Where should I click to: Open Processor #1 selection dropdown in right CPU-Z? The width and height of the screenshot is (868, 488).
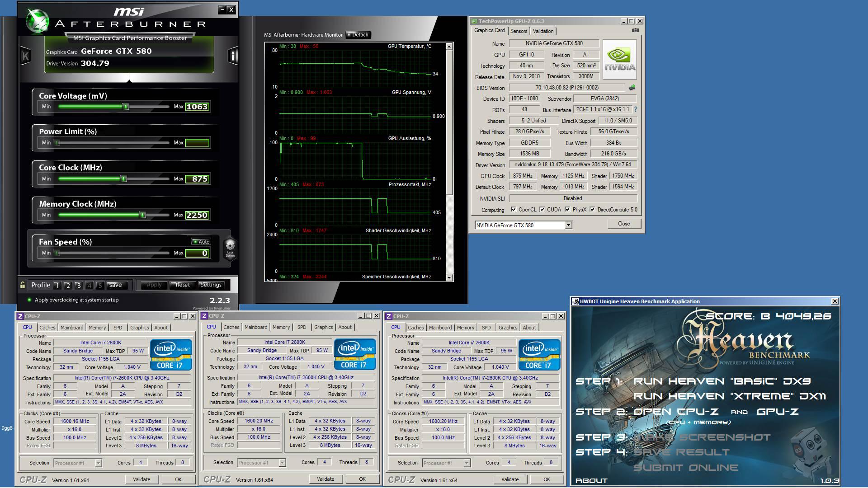pyautogui.click(x=467, y=463)
